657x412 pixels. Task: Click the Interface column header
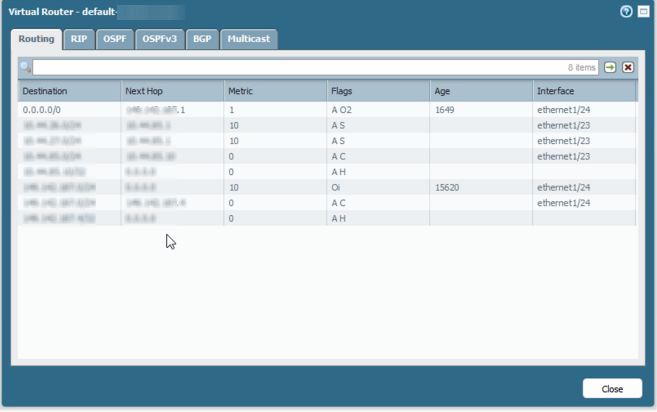[584, 91]
